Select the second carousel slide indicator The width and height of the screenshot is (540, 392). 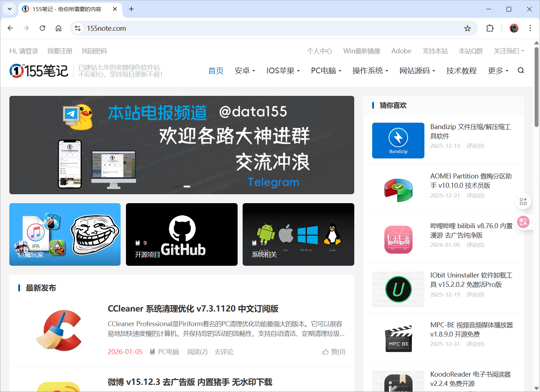(x=187, y=186)
